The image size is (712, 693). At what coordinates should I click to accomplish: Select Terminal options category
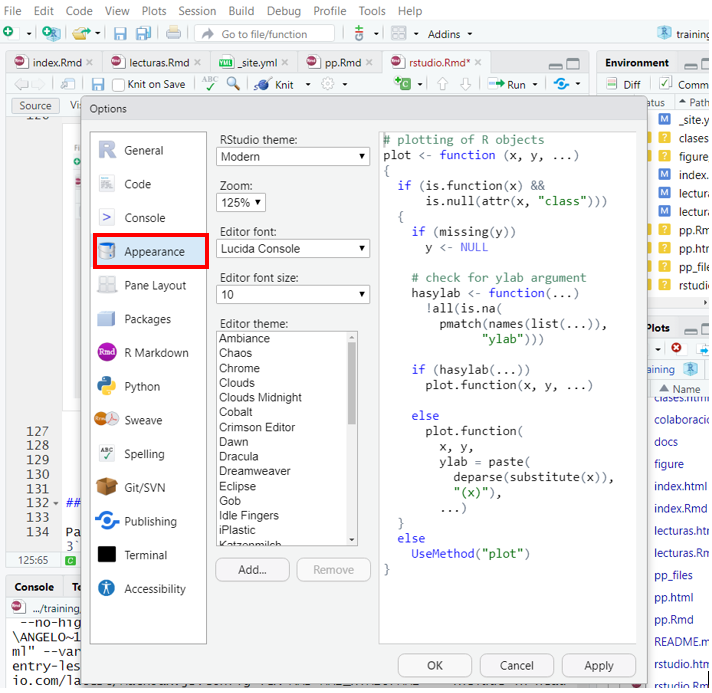tap(148, 555)
